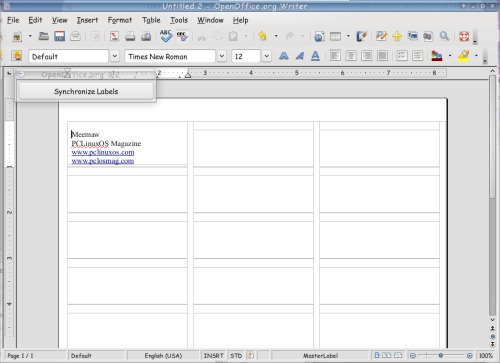This screenshot has height=363, width=500.
Task: Click the Zoom magnifier icon
Action: (x=444, y=36)
